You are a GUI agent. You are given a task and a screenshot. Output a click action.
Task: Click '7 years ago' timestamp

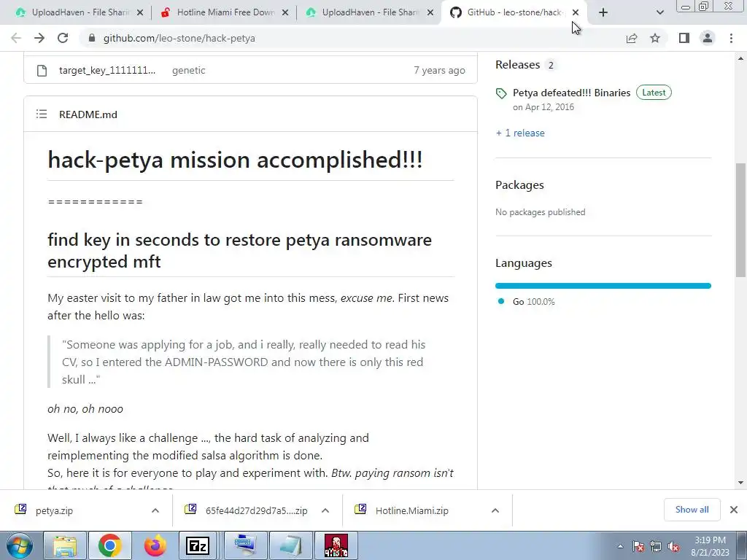[439, 71]
